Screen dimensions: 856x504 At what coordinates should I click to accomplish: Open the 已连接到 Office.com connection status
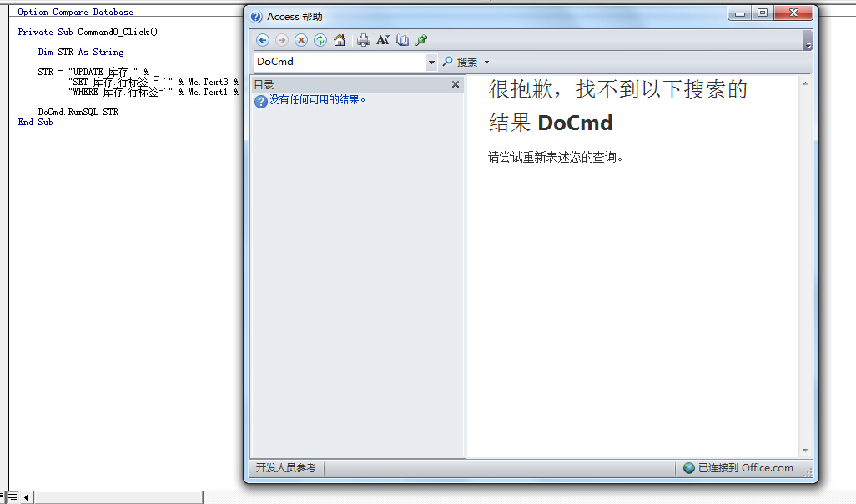point(738,468)
